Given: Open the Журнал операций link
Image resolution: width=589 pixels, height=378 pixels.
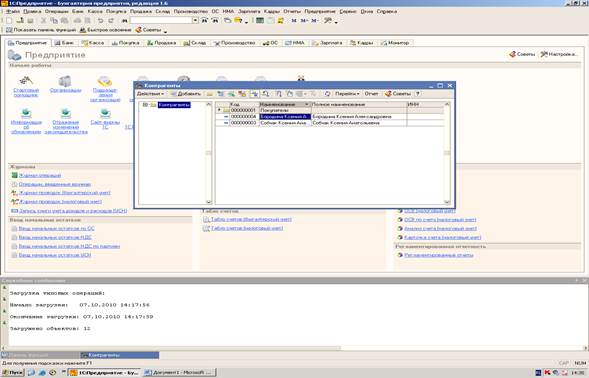Looking at the screenshot, I should [x=40, y=175].
